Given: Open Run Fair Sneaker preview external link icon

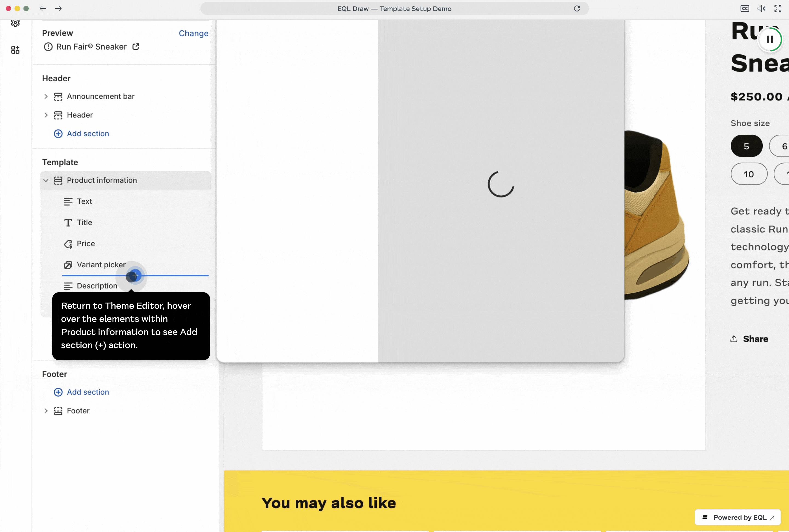Looking at the screenshot, I should tap(136, 47).
